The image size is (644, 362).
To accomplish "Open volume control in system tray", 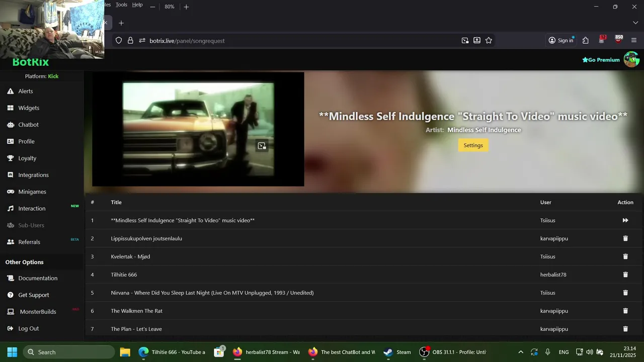I will [589, 352].
